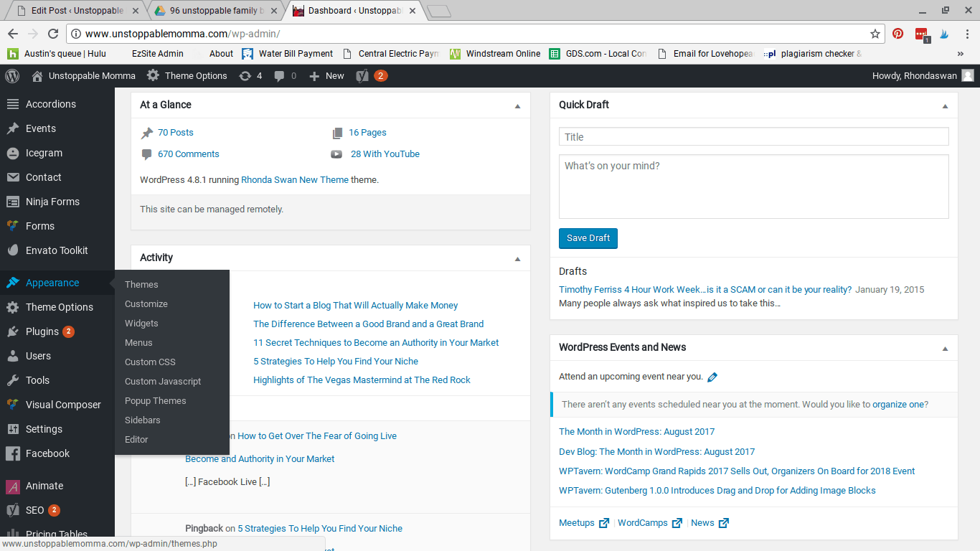Collapse the WordPress Events and News panel

[x=945, y=348]
